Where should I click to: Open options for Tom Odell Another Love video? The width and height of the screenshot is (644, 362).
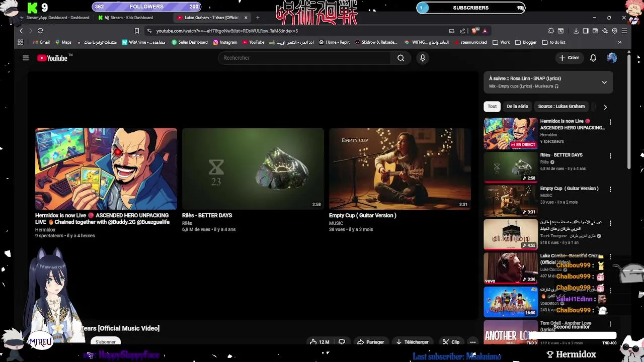(x=610, y=324)
